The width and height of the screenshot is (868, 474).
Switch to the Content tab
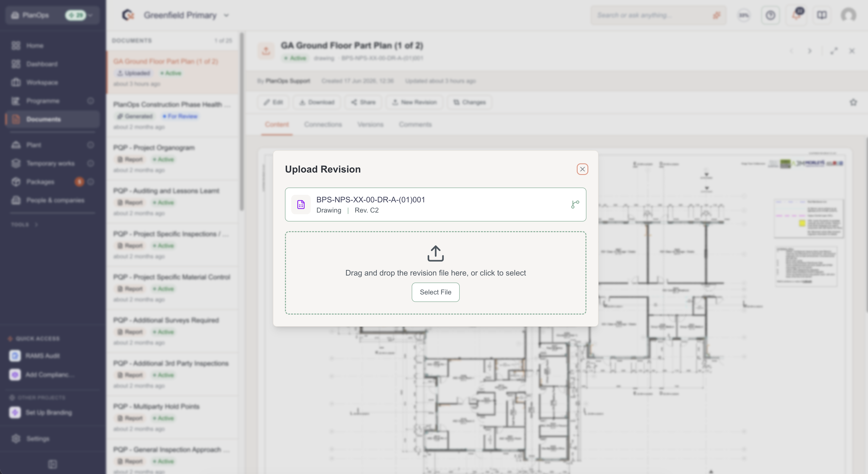click(x=277, y=124)
